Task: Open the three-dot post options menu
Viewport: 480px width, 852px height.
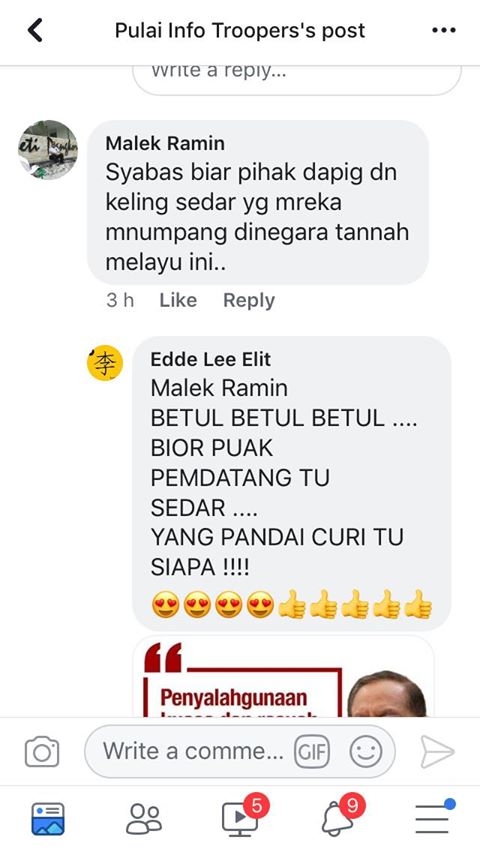Action: coord(444,30)
